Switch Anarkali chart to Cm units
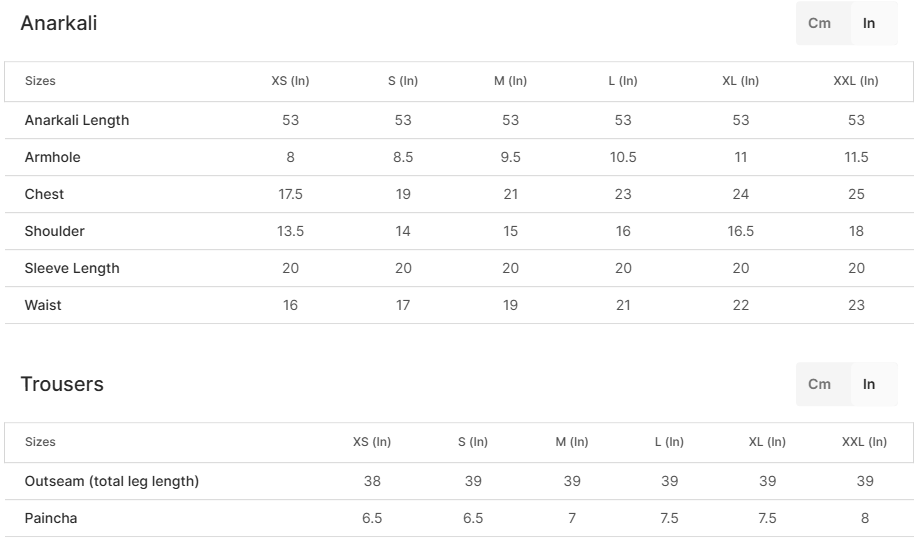Image resolution: width=923 pixels, height=545 pixels. [819, 23]
